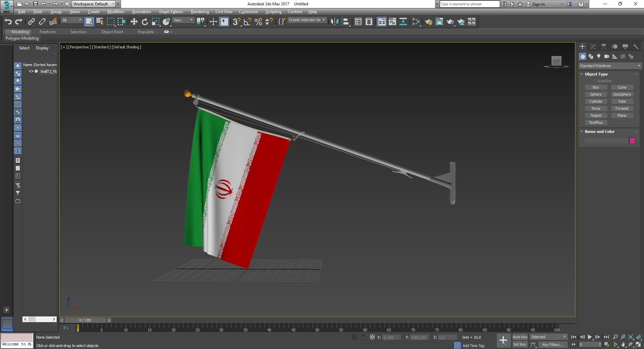Click the Mirror tool icon
The image size is (644, 349).
click(334, 22)
